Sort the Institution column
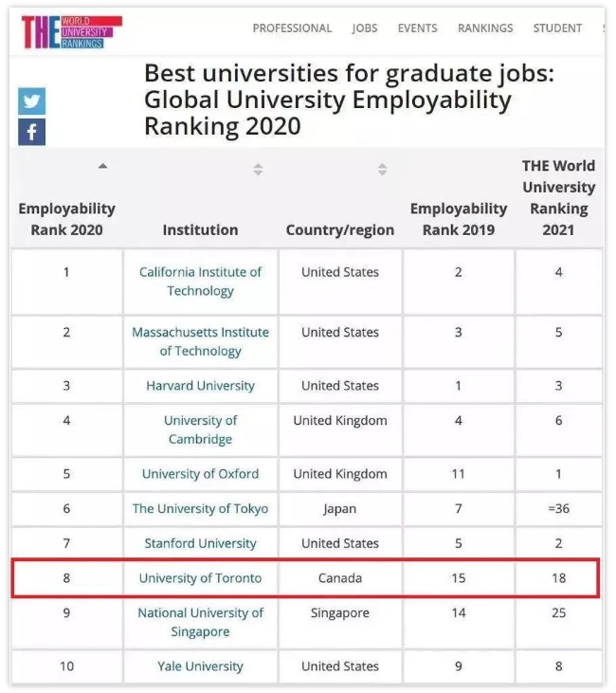The height and width of the screenshot is (693, 616). pos(258,170)
